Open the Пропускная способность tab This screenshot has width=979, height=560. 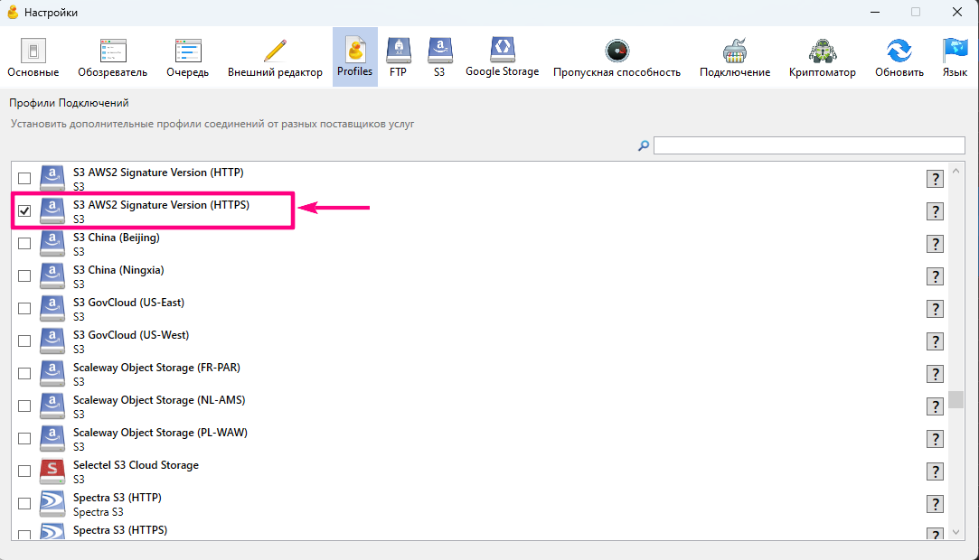pyautogui.click(x=617, y=58)
